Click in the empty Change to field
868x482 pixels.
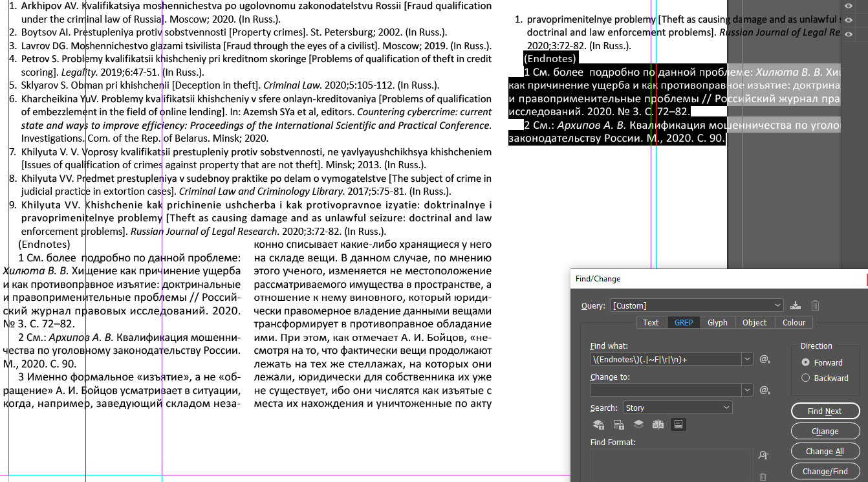coord(666,390)
